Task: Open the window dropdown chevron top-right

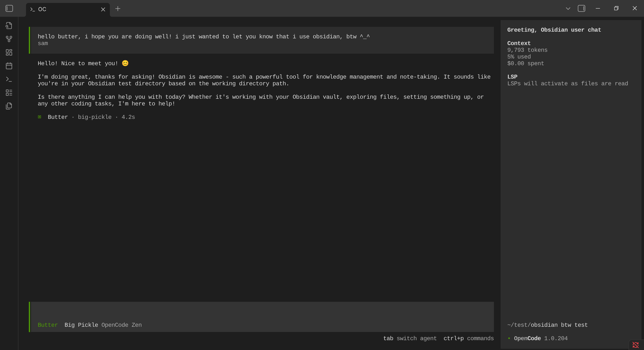Action: pyautogui.click(x=567, y=8)
